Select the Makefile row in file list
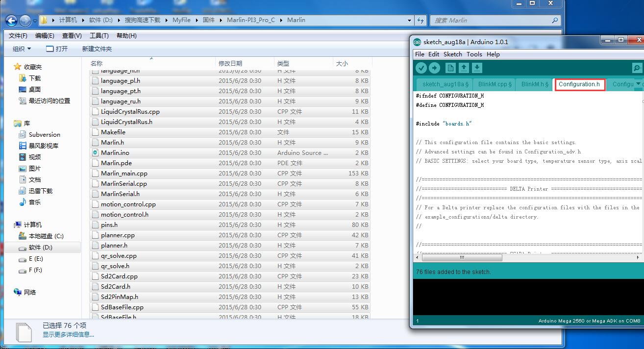Viewport: 644px width, 349px height. 230,132
